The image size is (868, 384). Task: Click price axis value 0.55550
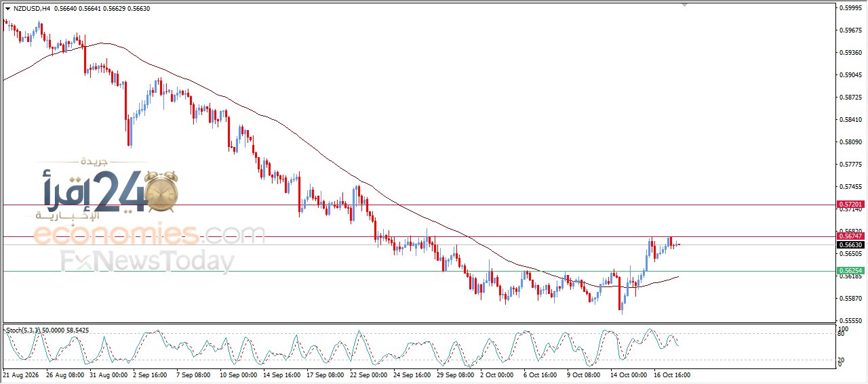click(850, 321)
